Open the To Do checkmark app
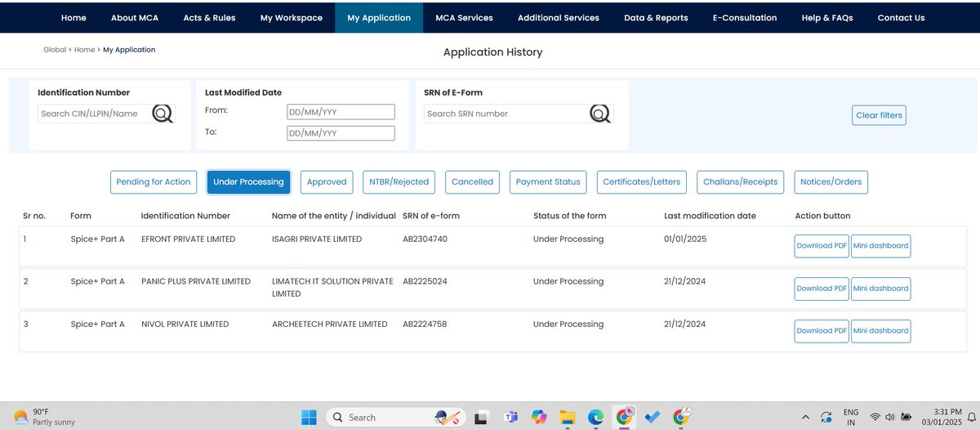 pyautogui.click(x=653, y=417)
